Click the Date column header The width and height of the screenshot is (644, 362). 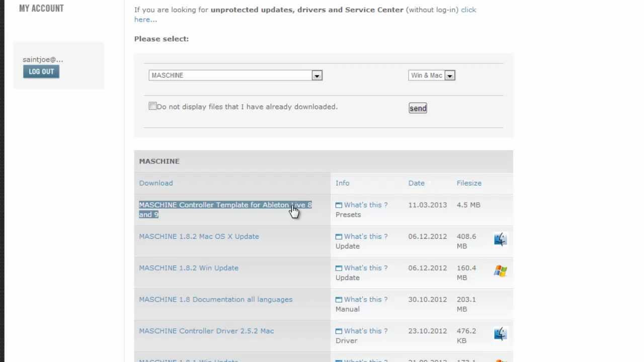click(x=416, y=183)
